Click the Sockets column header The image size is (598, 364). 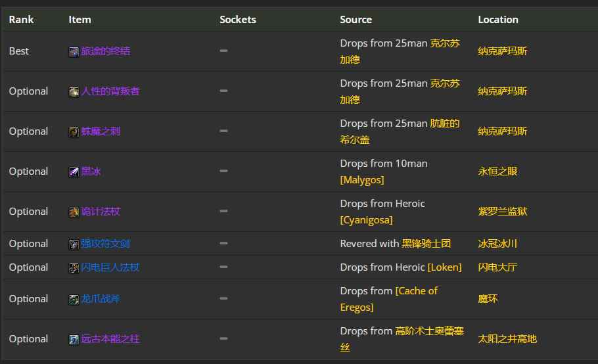238,20
